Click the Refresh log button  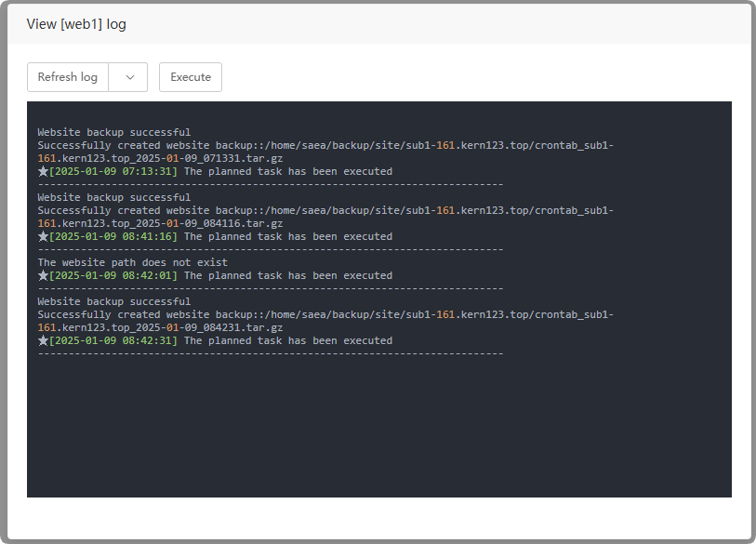click(68, 77)
